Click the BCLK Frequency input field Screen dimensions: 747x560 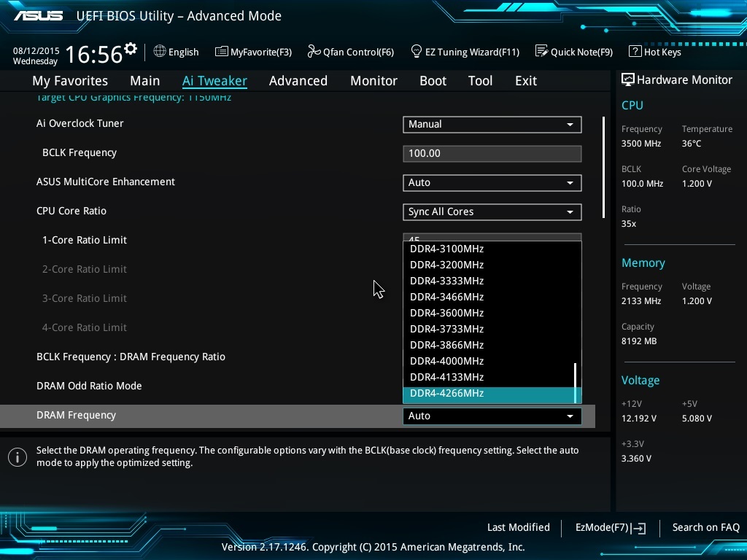(492, 153)
